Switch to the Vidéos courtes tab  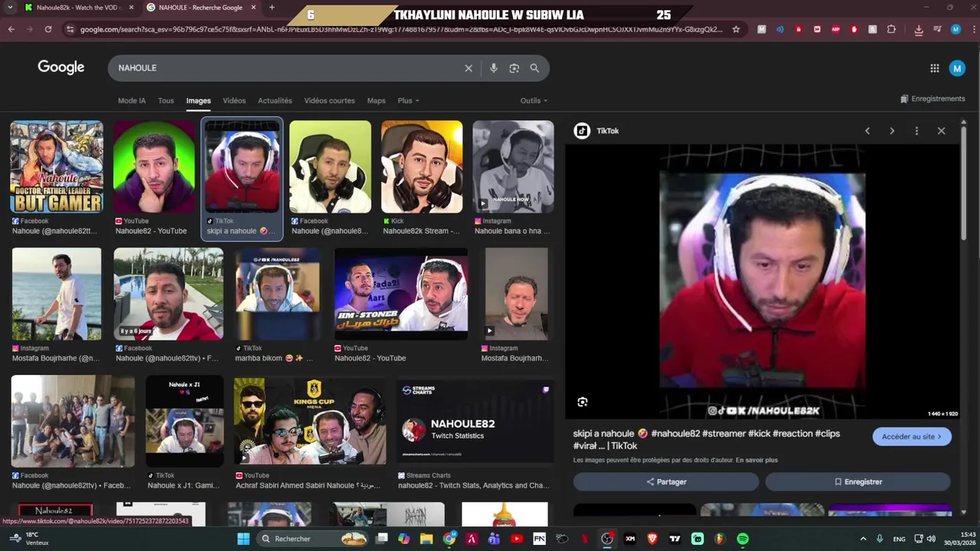[329, 100]
